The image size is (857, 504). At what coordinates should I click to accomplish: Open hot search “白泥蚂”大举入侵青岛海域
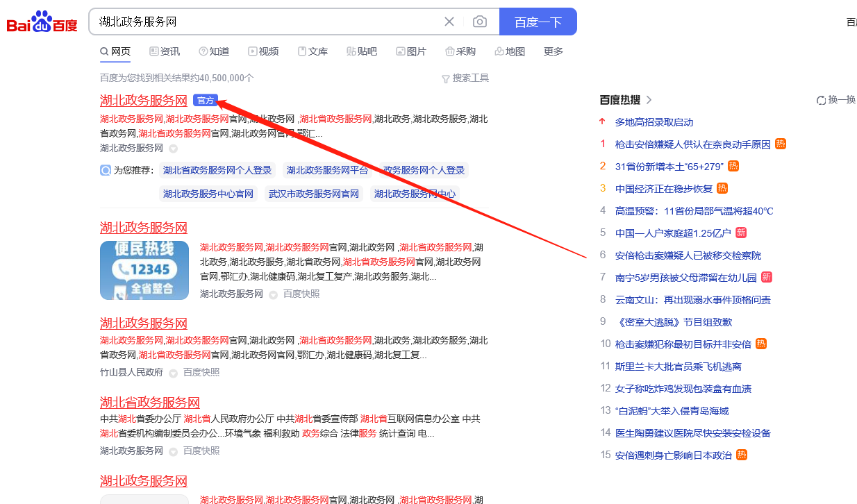click(x=672, y=411)
